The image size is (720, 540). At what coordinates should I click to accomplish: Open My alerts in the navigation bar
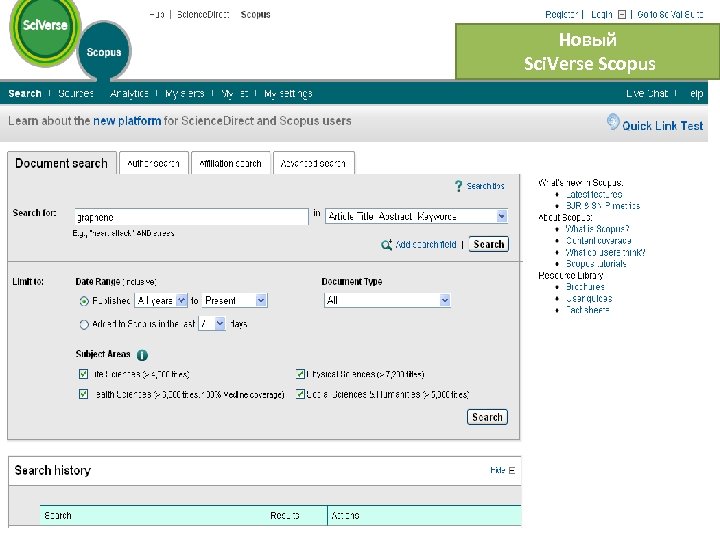click(x=185, y=94)
